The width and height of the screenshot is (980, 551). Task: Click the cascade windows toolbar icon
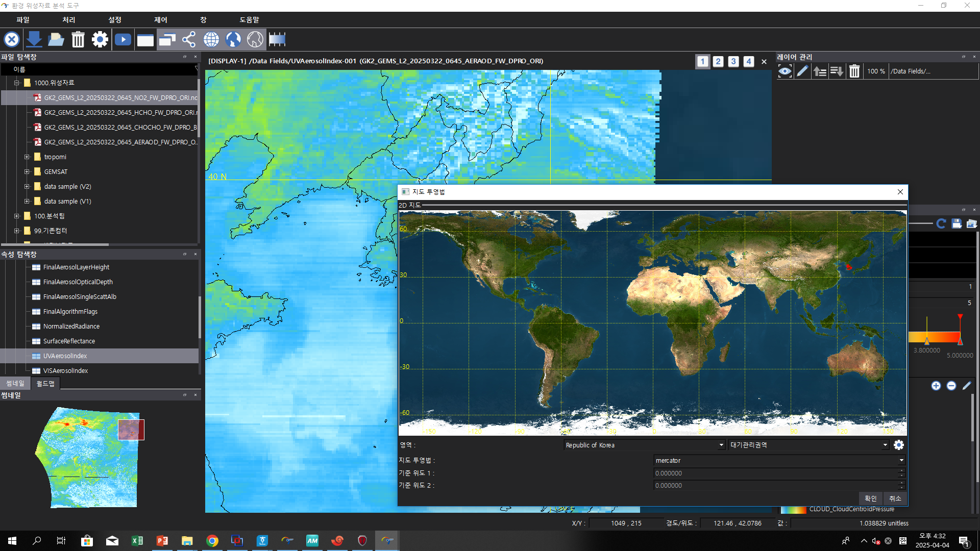pyautogui.click(x=167, y=39)
